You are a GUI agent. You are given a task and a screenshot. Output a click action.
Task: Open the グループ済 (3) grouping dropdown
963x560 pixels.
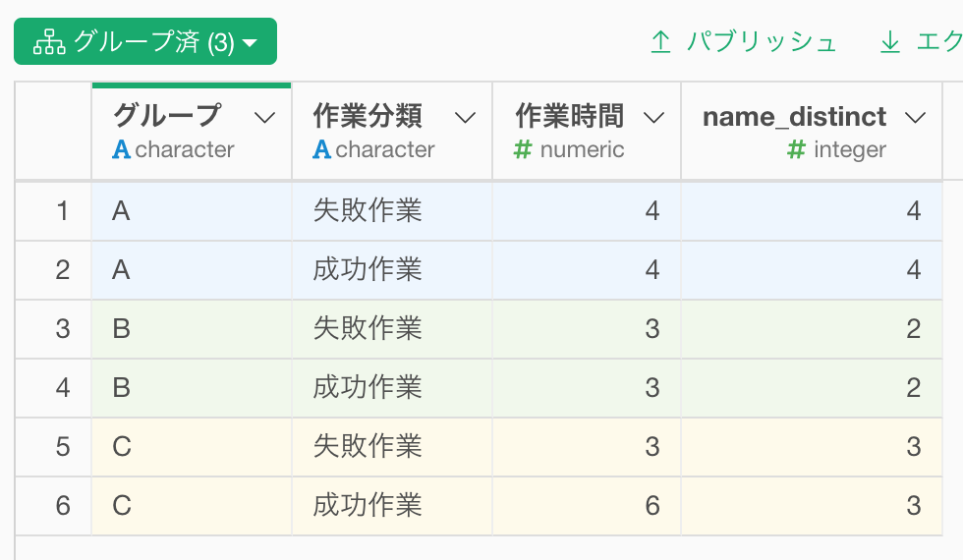[145, 41]
